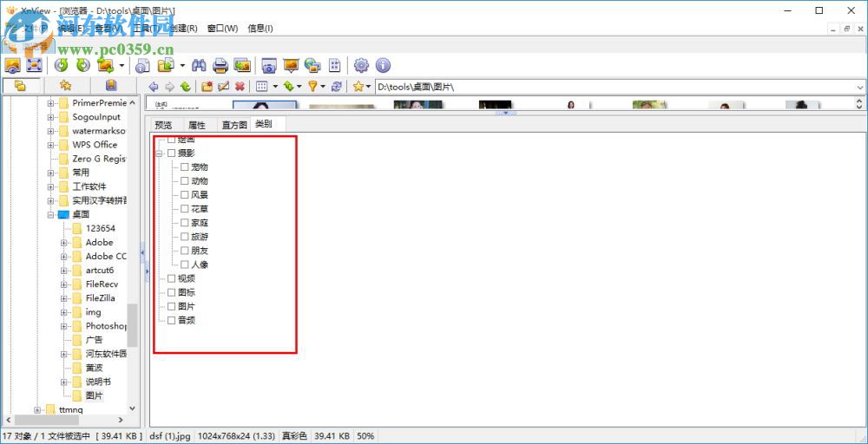868x444 pixels.
Task: Open the view mode dropdown arrow
Action: click(x=275, y=86)
